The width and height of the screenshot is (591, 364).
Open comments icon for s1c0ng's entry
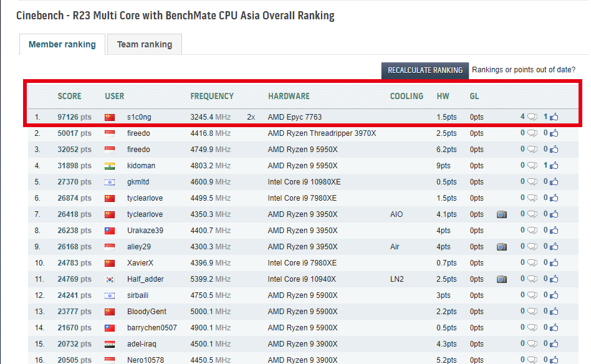point(532,117)
